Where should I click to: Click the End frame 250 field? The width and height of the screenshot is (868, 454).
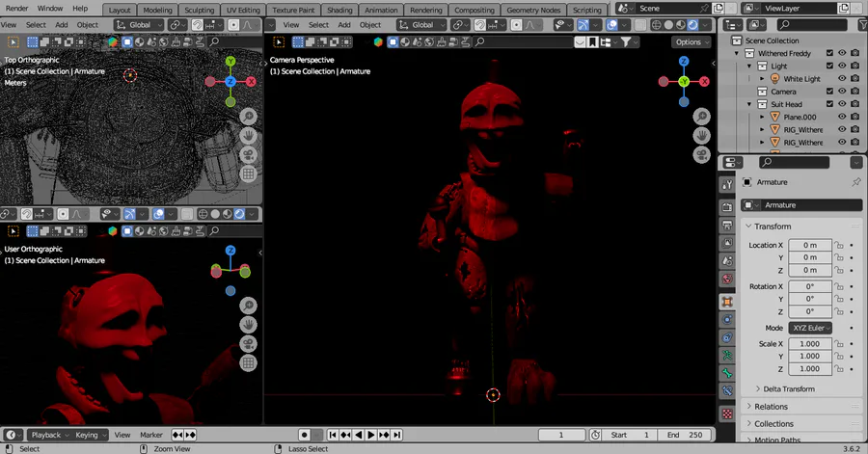point(686,435)
